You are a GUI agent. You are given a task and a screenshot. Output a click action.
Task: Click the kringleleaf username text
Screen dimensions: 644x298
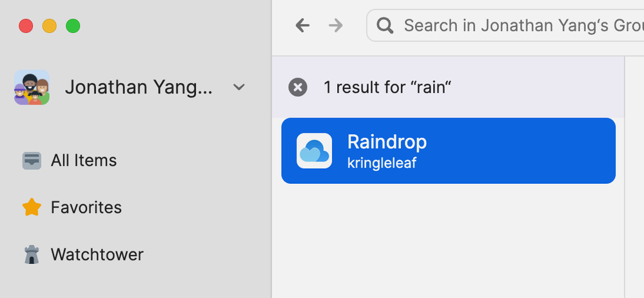click(x=382, y=163)
